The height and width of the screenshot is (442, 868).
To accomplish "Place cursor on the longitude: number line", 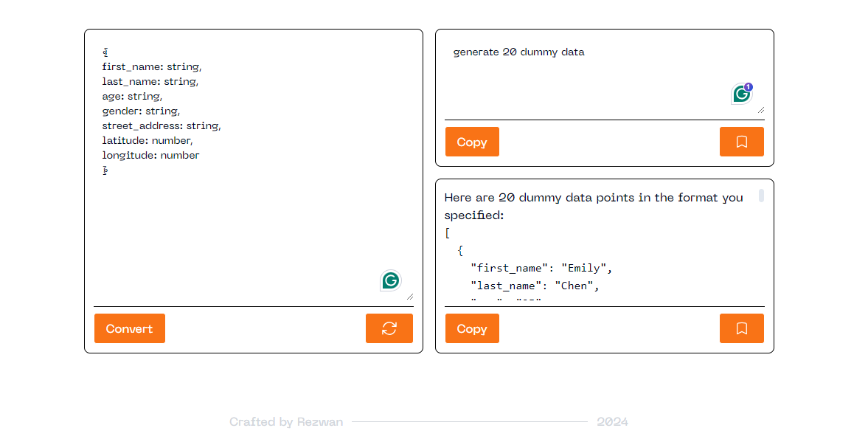I will [150, 156].
